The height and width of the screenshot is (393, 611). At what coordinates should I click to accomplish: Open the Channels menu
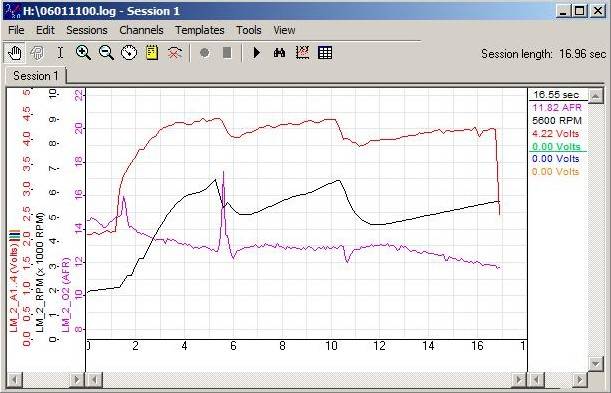141,30
